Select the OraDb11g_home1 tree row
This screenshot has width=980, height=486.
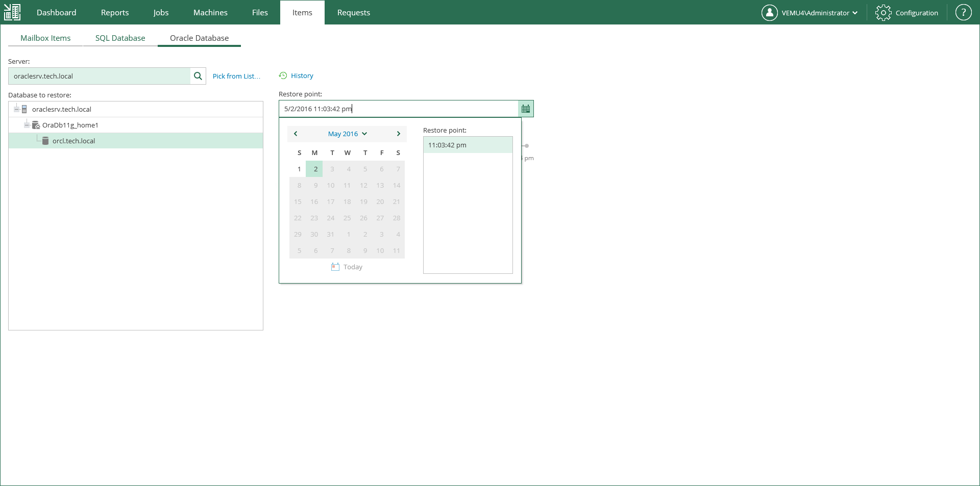(x=136, y=125)
